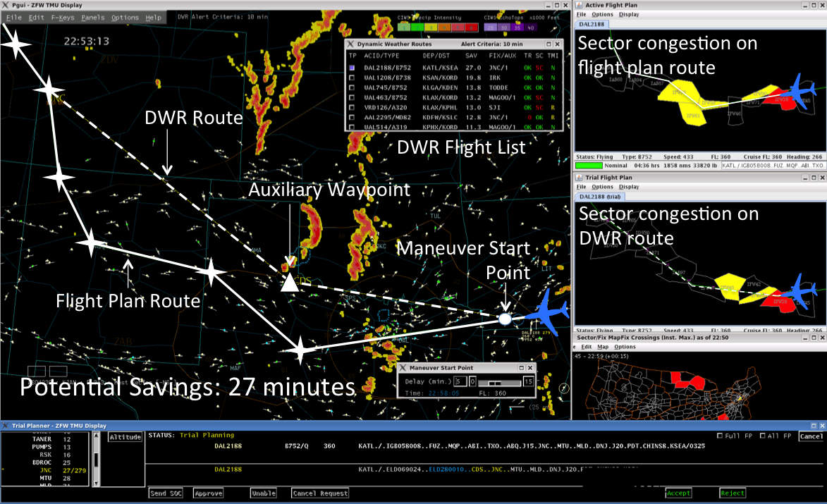
Task: Toggle the TP checkbox for AAL2295/MD82
Action: click(x=351, y=117)
